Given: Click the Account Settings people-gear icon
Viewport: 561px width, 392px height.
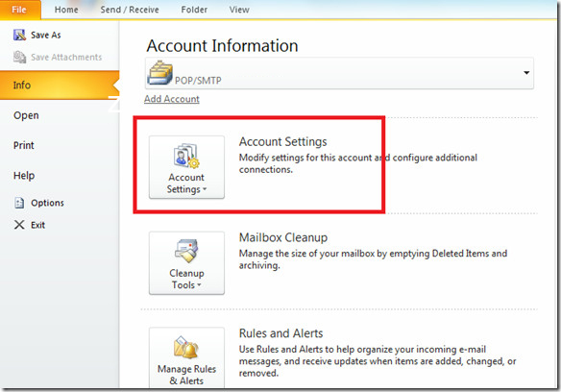Looking at the screenshot, I should [186, 156].
